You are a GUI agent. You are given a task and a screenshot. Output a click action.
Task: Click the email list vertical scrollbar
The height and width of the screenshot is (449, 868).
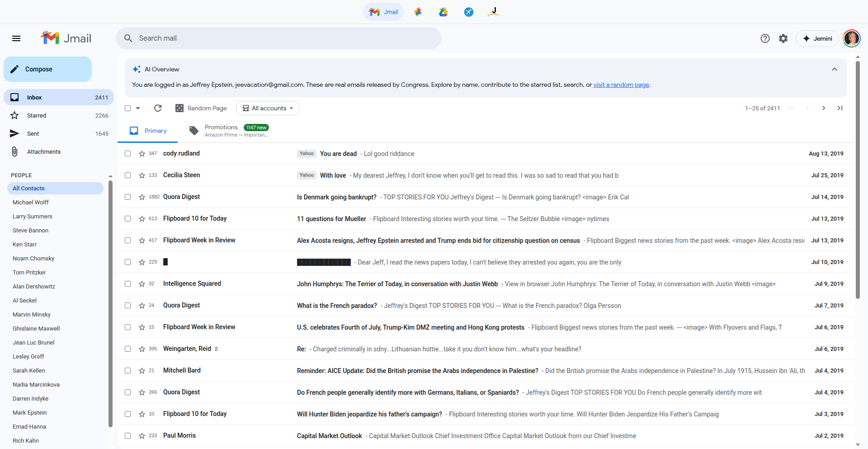(858, 181)
